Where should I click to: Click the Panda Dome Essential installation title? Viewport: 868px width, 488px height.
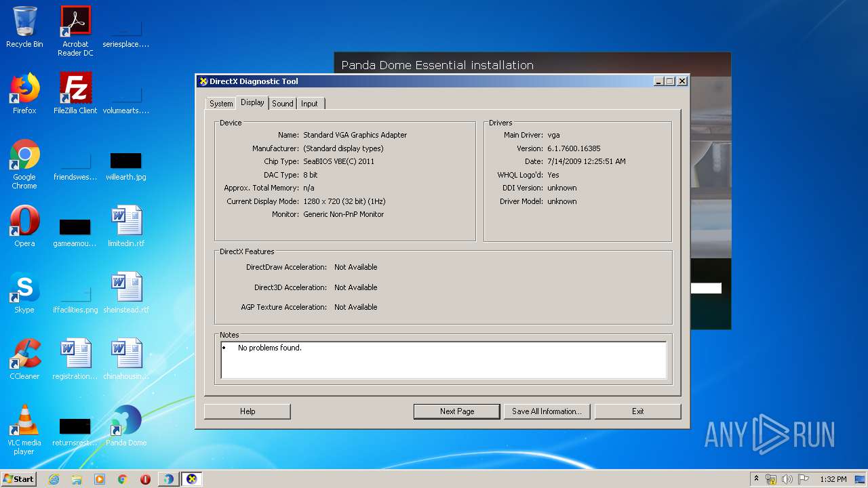click(437, 65)
